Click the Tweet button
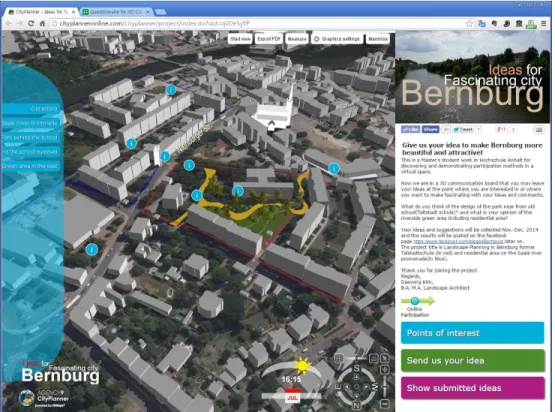The width and height of the screenshot is (555, 412). pyautogui.click(x=463, y=130)
